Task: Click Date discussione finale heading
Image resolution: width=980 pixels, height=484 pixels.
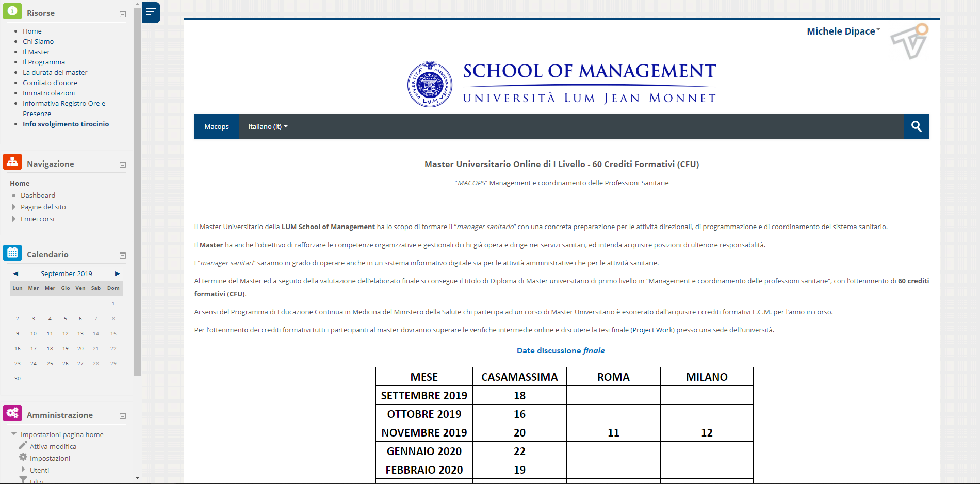Action: (x=561, y=350)
